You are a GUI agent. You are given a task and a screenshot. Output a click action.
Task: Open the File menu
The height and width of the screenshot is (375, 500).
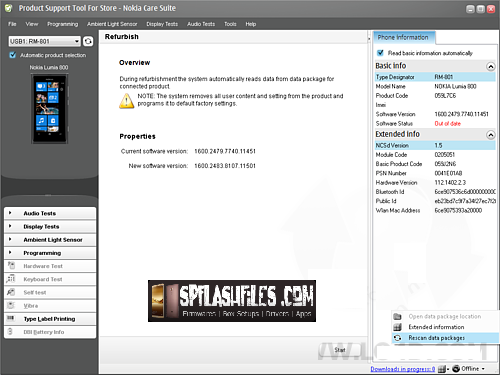[x=12, y=24]
